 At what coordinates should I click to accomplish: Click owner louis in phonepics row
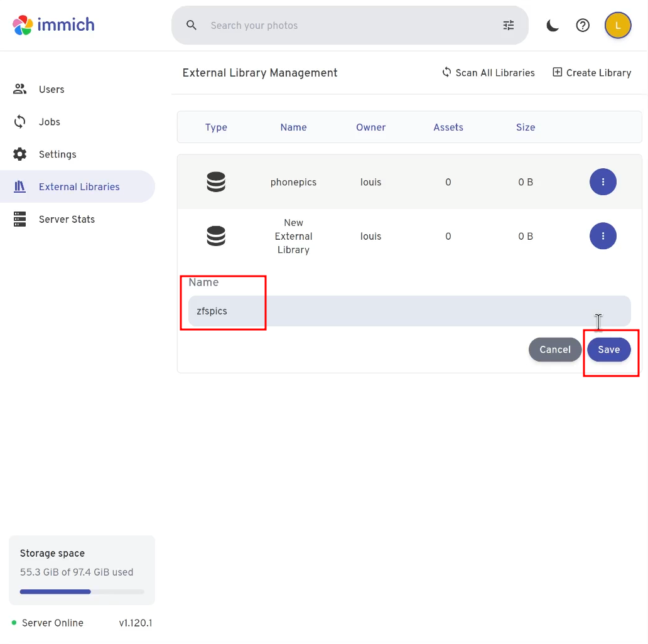coord(370,182)
